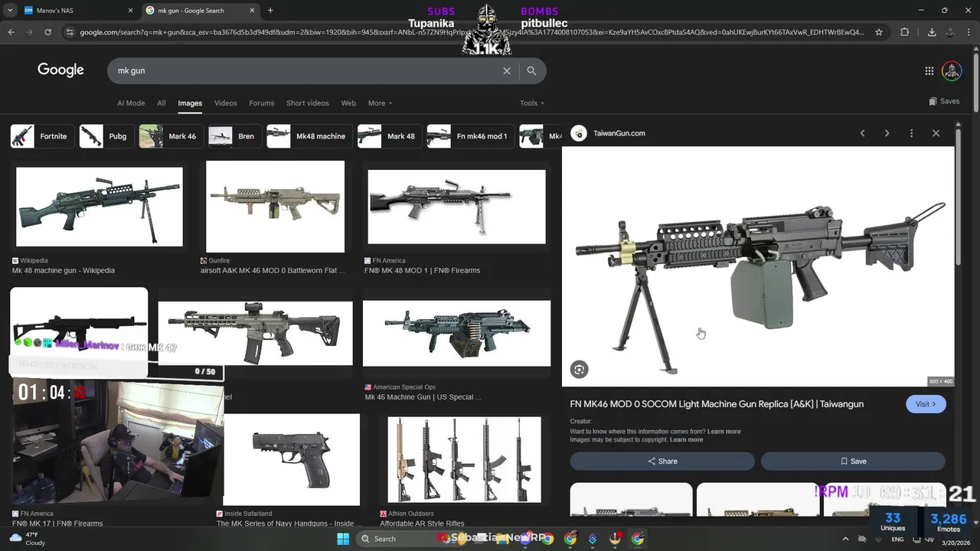
Task: Select the Fortnite suggestion chip
Action: 43,136
